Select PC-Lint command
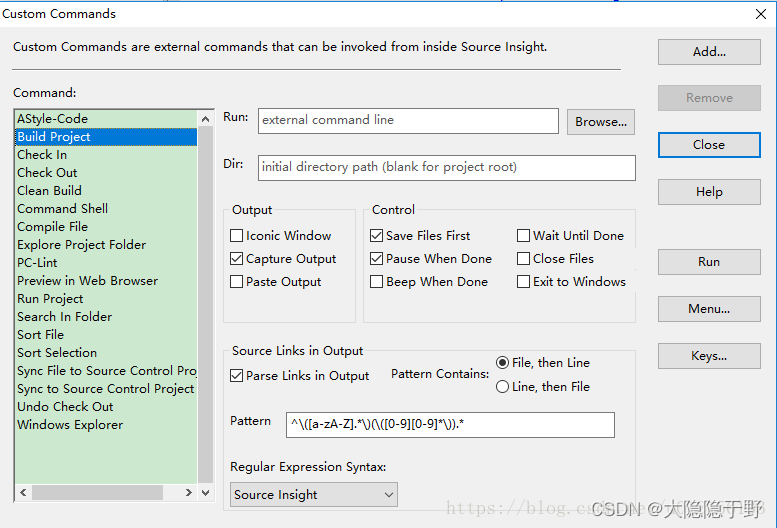 [106, 263]
